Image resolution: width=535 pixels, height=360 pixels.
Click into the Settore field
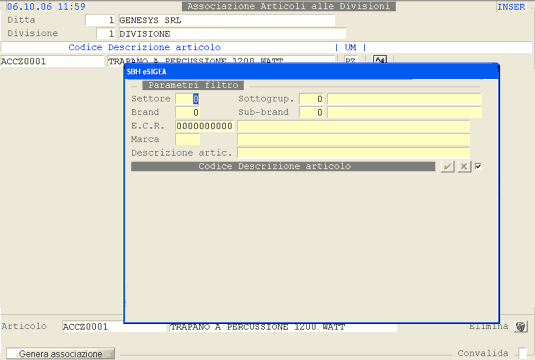187,99
